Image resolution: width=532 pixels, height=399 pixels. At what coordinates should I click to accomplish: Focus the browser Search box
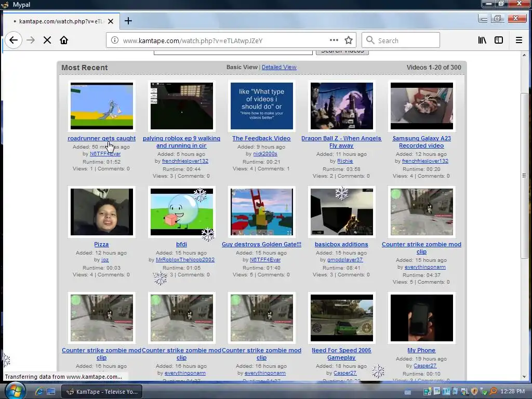point(401,41)
